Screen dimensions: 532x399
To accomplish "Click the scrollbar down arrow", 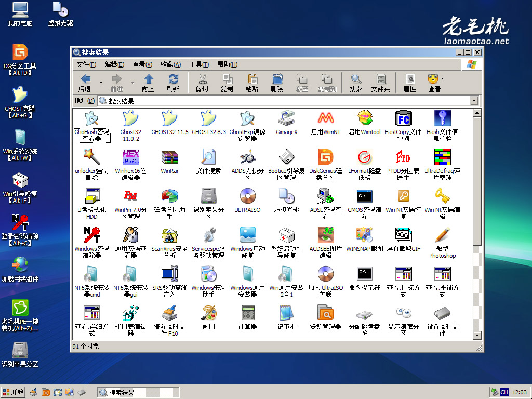I will tap(477, 336).
